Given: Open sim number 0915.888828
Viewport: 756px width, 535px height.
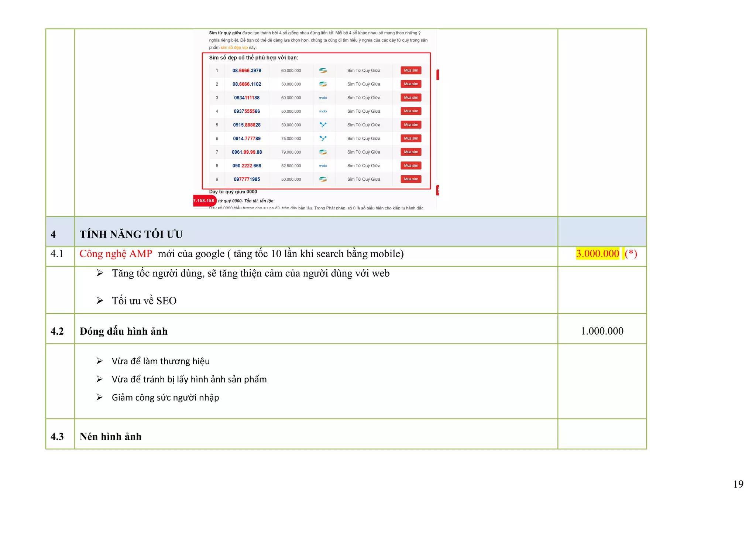Looking at the screenshot, I should tap(247, 125).
